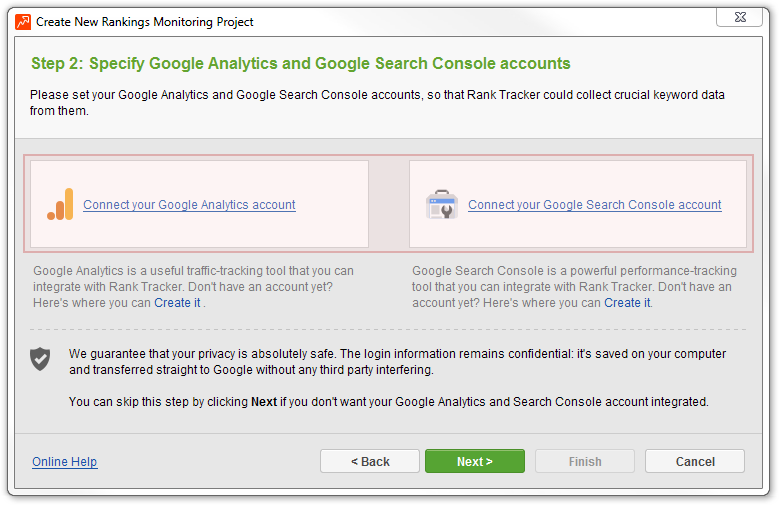Click the greyed-out Finish button
Image resolution: width=782 pixels, height=507 pixels.
585,461
